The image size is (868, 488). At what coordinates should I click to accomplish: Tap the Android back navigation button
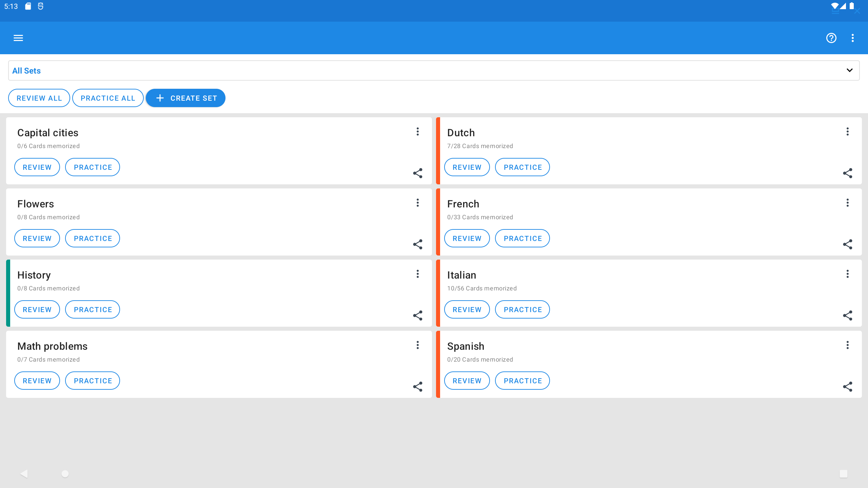coord(24,474)
